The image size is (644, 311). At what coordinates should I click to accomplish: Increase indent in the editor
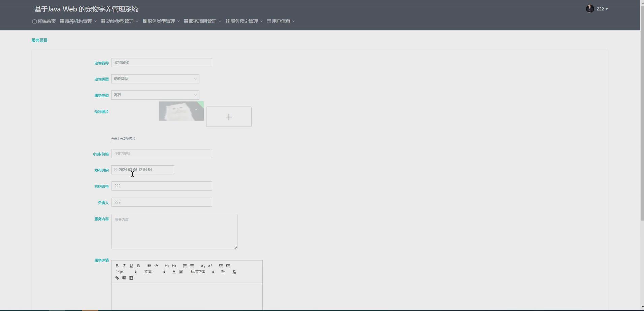click(x=228, y=266)
